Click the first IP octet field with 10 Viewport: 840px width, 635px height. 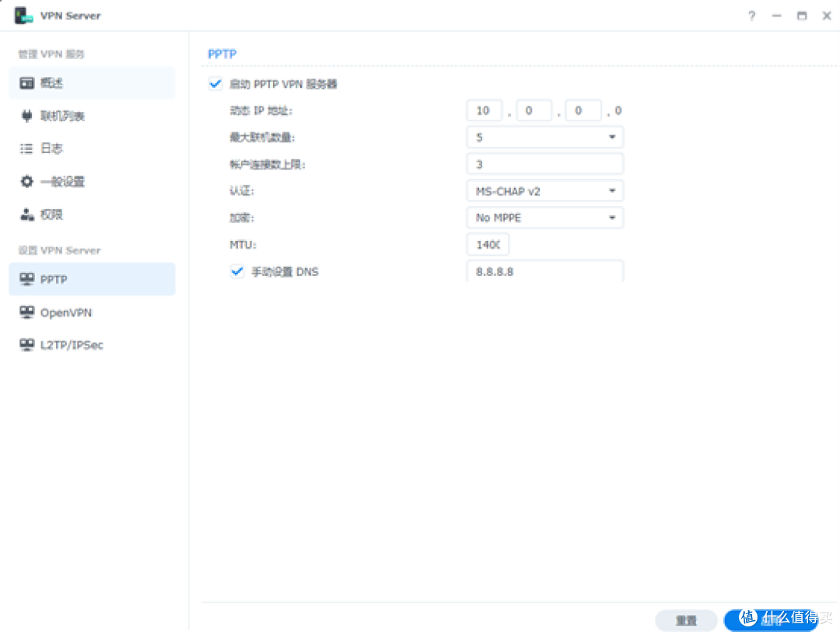click(485, 111)
